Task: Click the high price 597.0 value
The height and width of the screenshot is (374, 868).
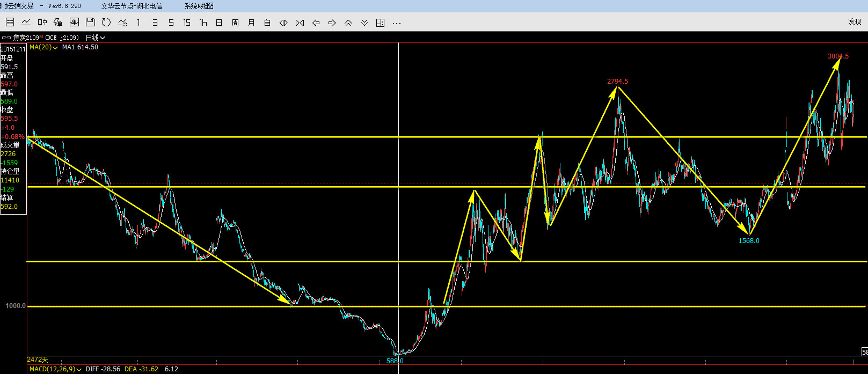Action: [9, 84]
